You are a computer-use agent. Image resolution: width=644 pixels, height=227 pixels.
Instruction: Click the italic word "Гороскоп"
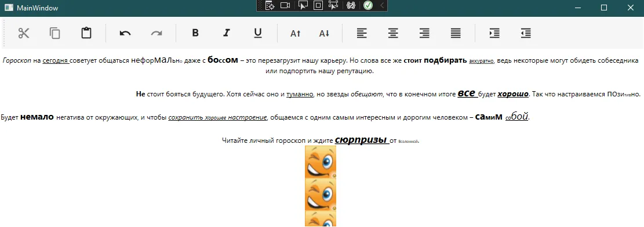17,61
